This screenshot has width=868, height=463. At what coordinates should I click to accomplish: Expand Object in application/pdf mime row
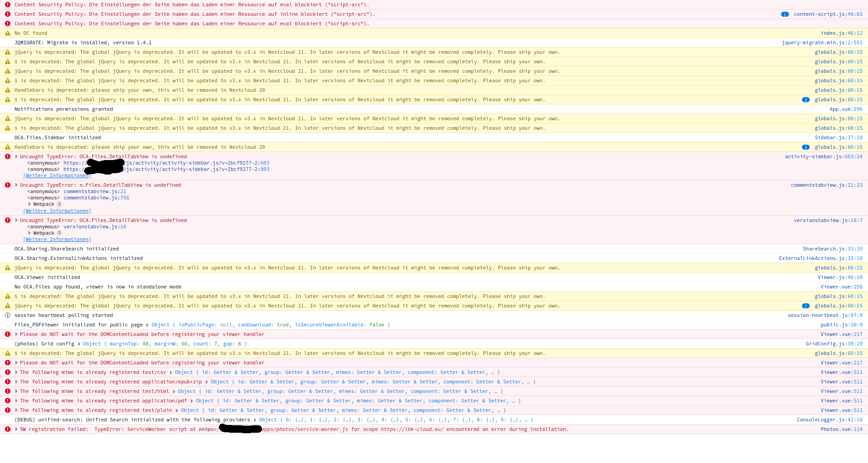coord(192,401)
